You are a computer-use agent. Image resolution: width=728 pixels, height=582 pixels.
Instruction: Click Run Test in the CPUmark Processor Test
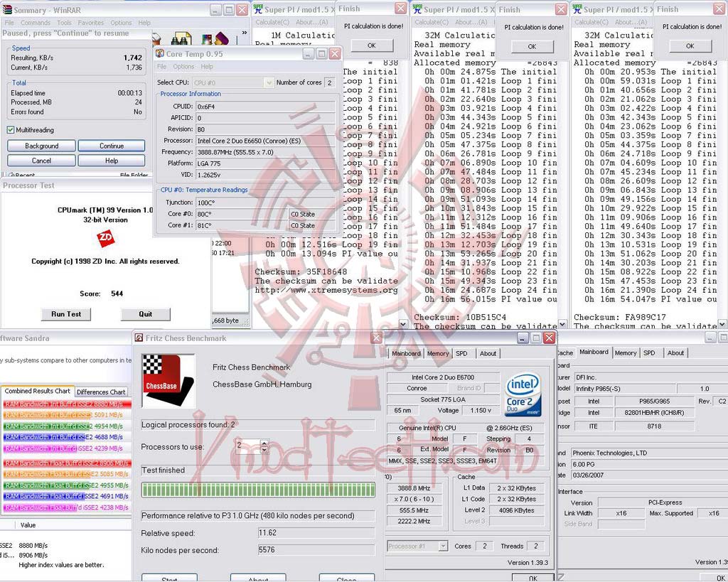[66, 314]
